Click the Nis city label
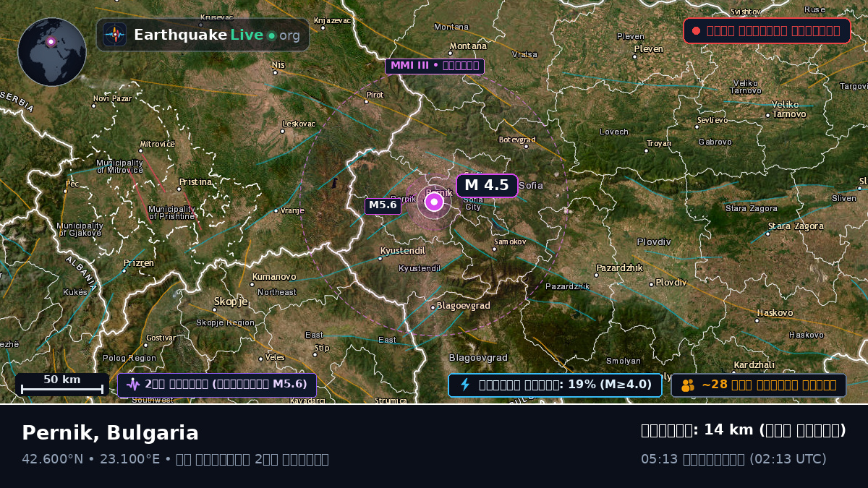 tap(278, 65)
